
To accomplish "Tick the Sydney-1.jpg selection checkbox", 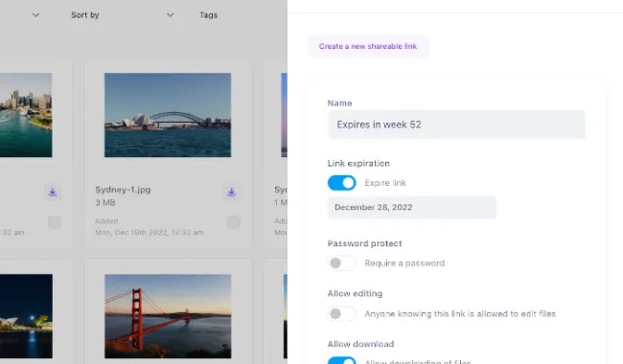I will [x=234, y=222].
